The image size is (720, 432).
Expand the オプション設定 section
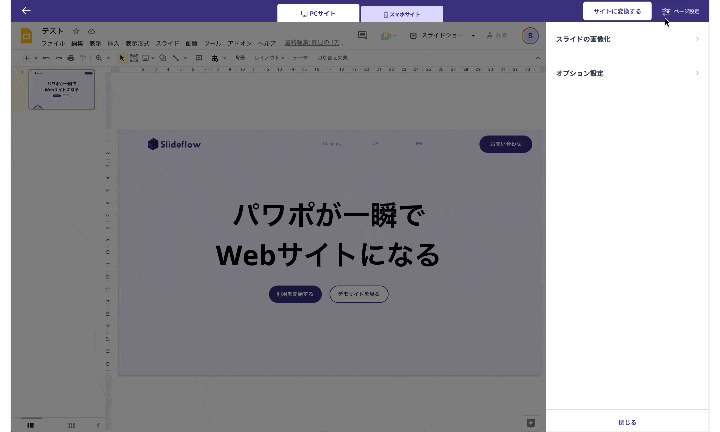click(x=627, y=73)
